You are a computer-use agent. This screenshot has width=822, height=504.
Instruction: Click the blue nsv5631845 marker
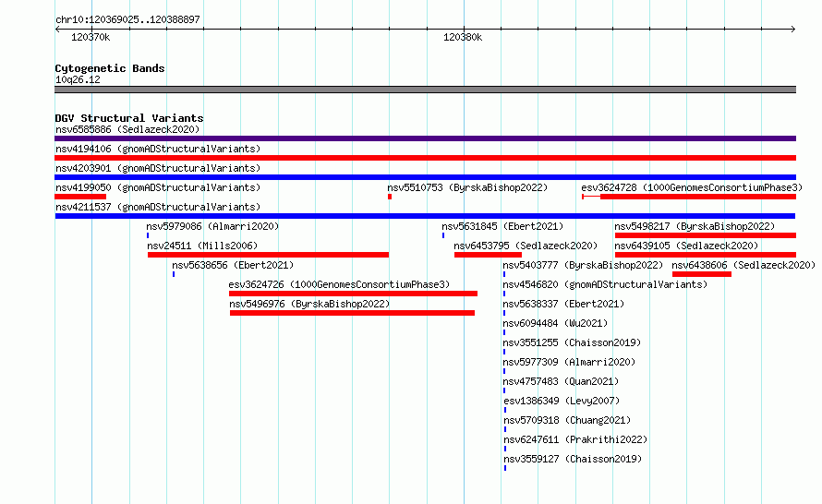443,235
